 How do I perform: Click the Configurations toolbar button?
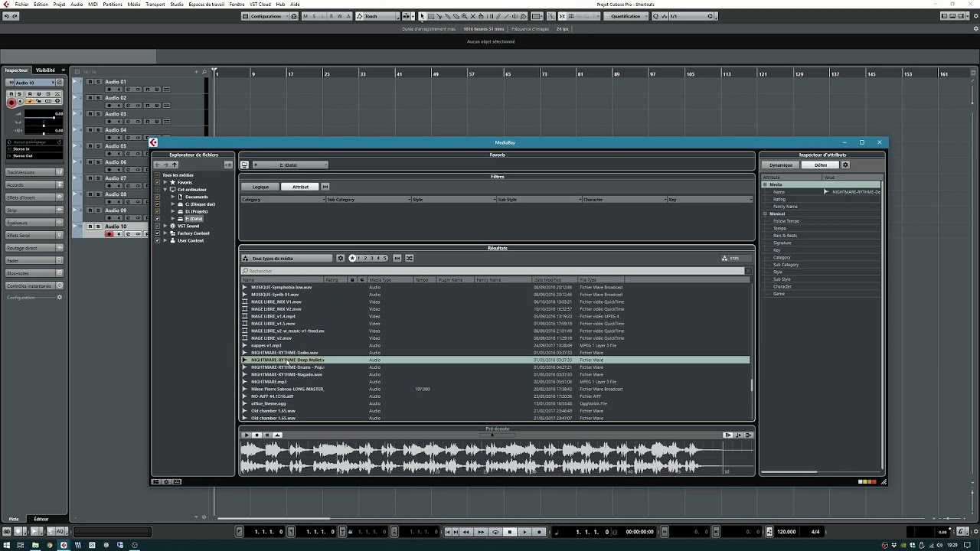coord(266,16)
